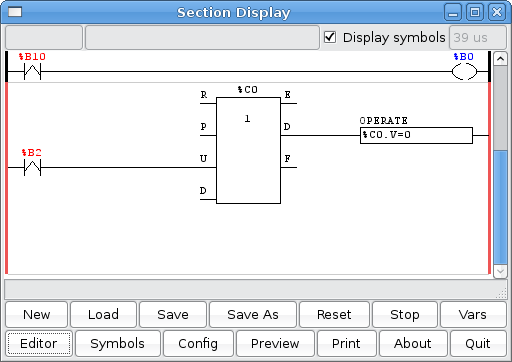Image resolution: width=512 pixels, height=362 pixels.
Task: Open the Editor window
Action: click(x=39, y=343)
